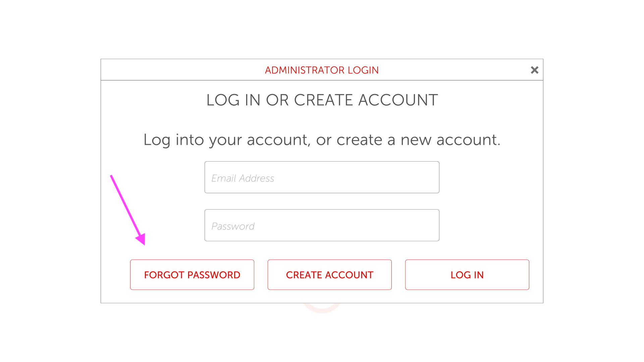Click the loading spinner below the dialog
Viewport: 644px width, 362px height.
point(322,308)
